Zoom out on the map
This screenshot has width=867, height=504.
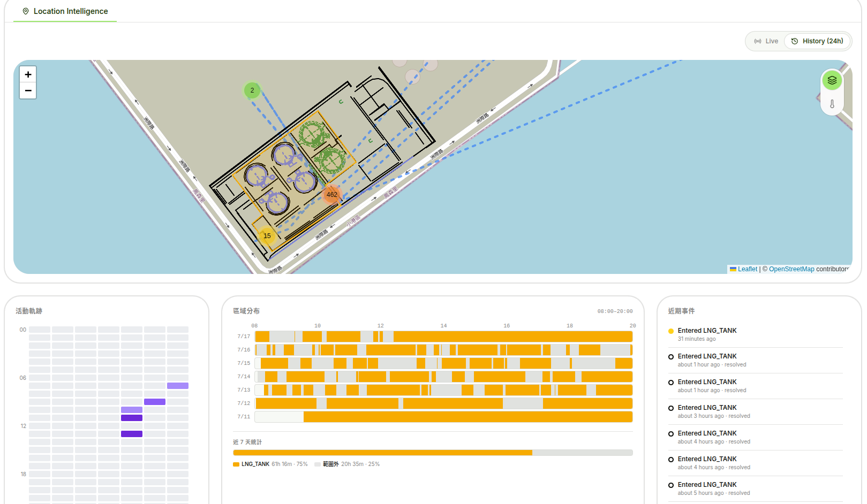pos(28,90)
